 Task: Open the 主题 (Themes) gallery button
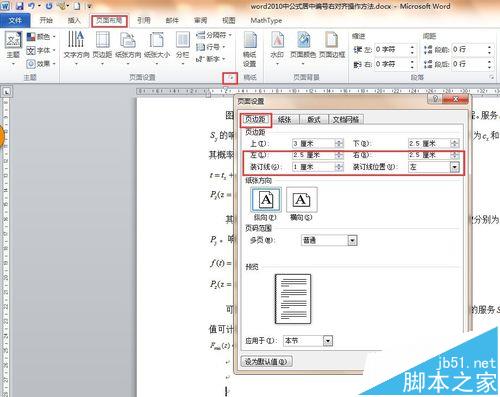pyautogui.click(x=13, y=47)
